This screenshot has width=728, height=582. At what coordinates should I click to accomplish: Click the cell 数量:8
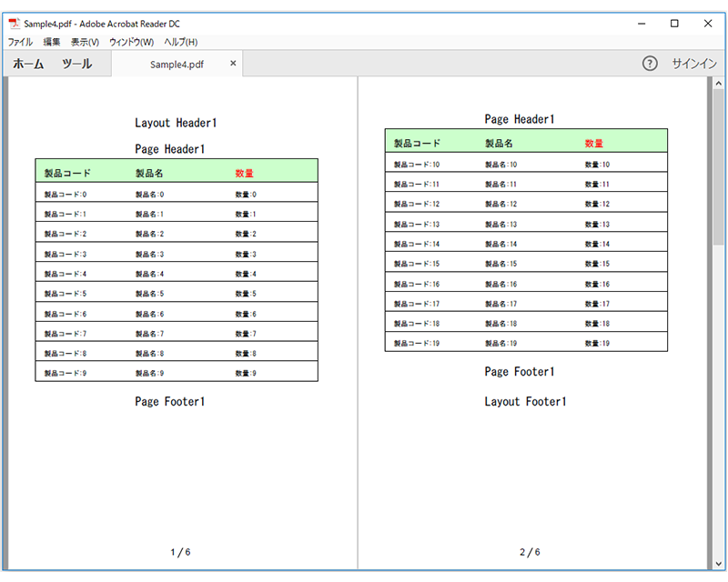pos(246,354)
